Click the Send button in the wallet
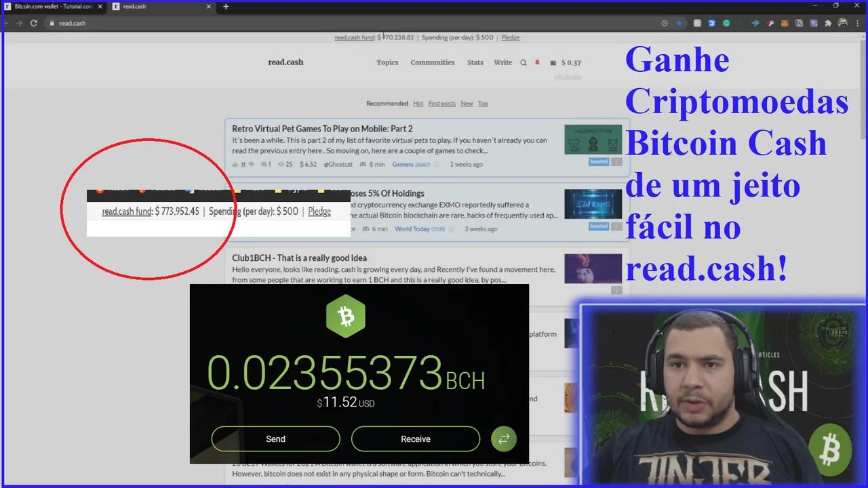 click(275, 439)
